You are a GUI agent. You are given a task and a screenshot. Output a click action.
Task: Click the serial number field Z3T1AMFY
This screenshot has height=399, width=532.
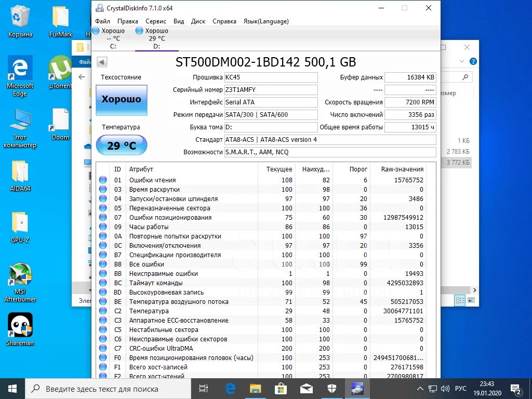click(x=271, y=90)
